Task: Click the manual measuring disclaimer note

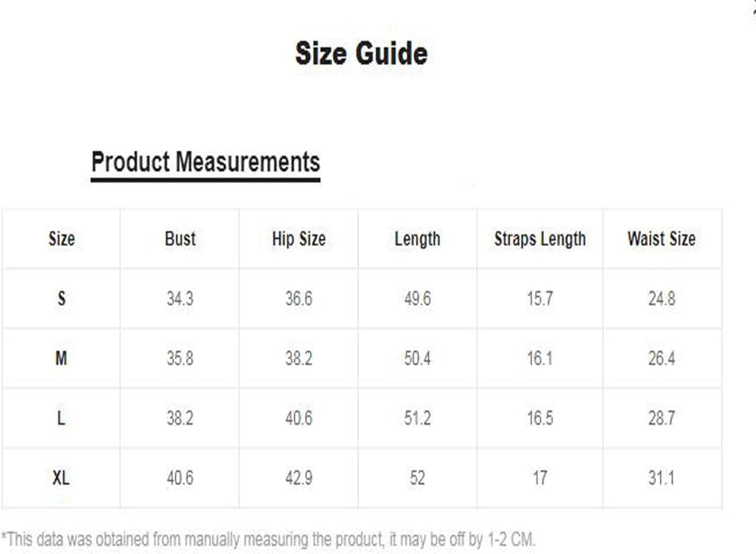Action: (x=268, y=539)
